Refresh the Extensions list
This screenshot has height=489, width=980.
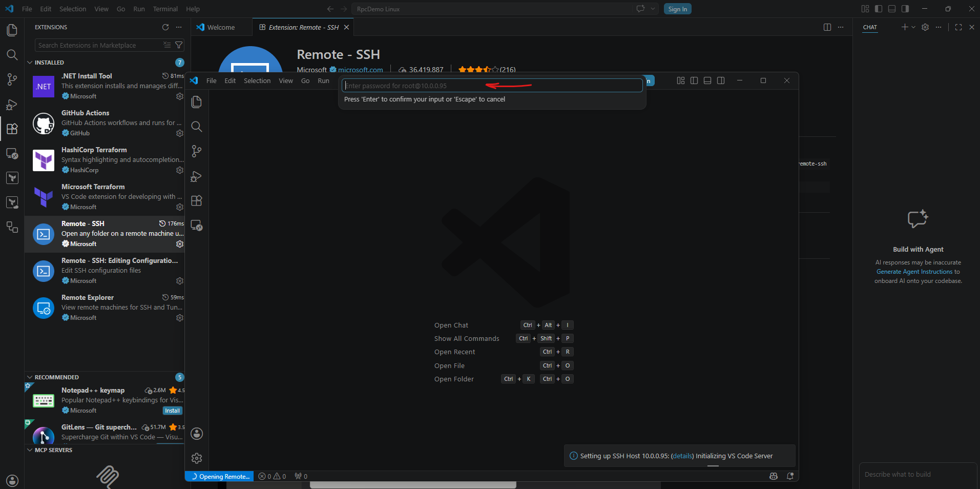pos(165,27)
